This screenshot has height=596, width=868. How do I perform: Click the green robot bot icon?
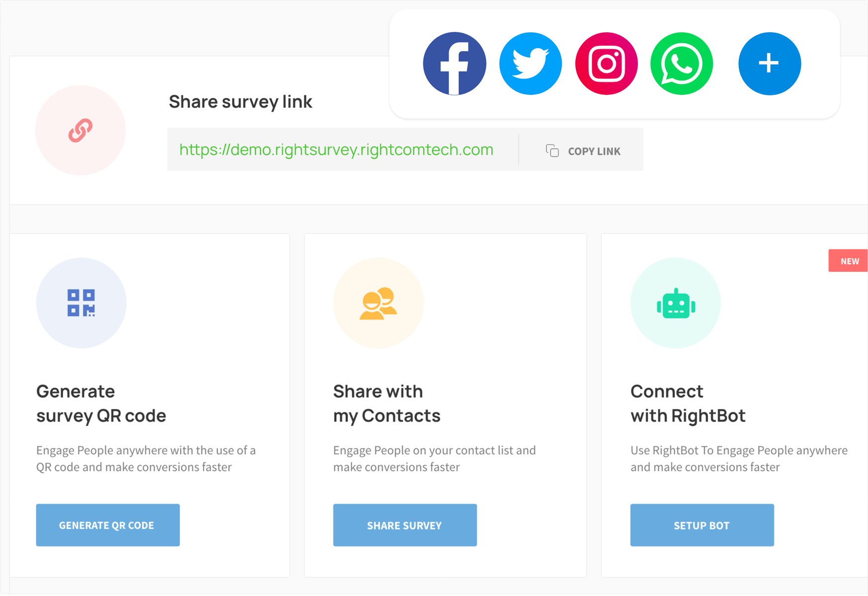point(675,302)
